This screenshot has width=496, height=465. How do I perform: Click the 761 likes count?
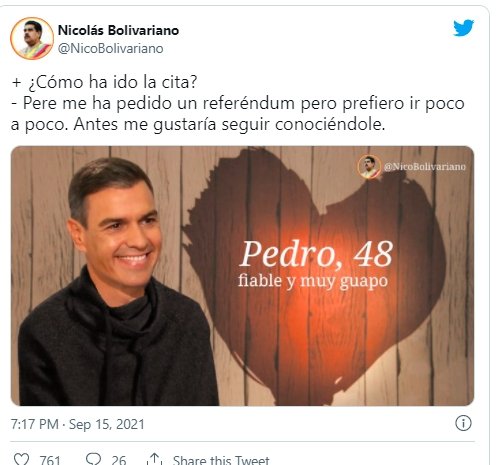tap(50, 460)
